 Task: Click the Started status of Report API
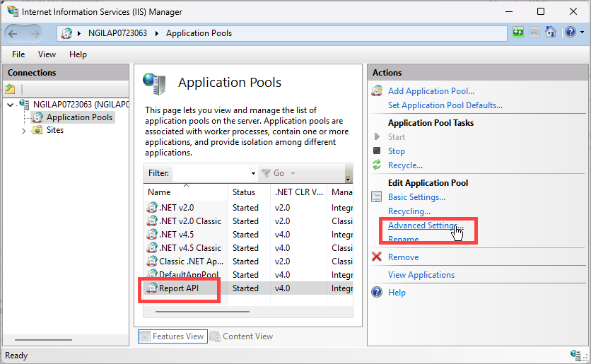[245, 288]
